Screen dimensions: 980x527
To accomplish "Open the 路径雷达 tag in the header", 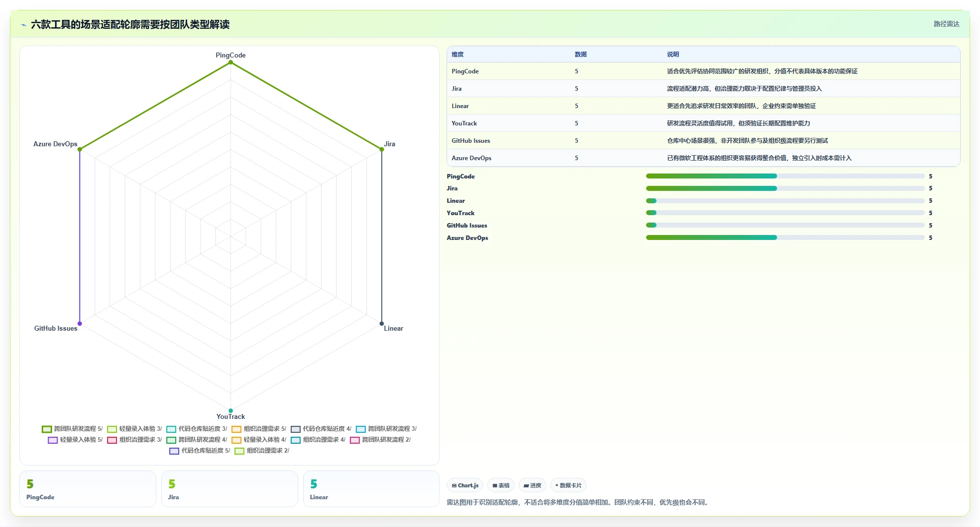I will point(946,24).
